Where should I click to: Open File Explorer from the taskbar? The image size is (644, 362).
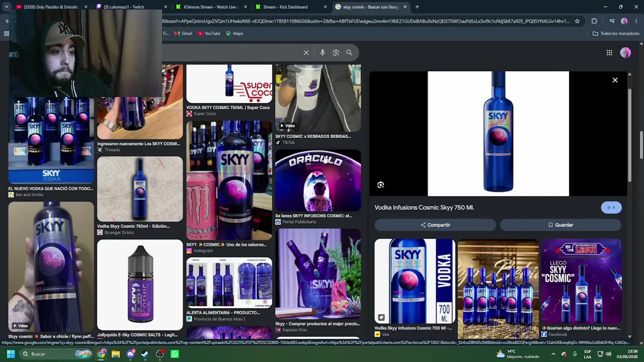[116, 354]
